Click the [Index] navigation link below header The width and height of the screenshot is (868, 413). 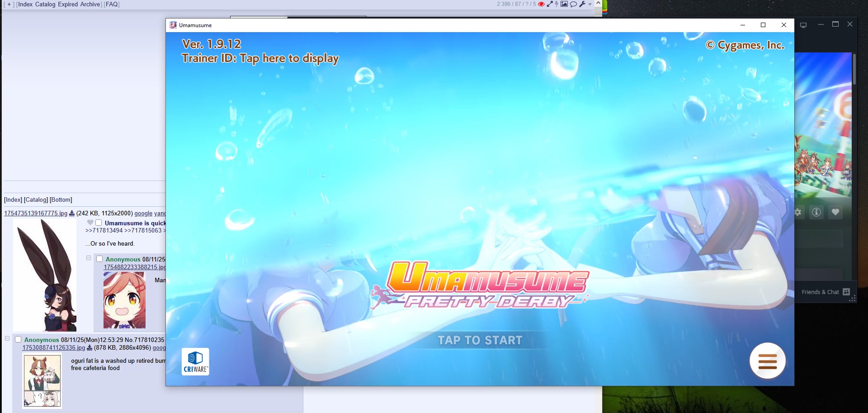click(13, 199)
